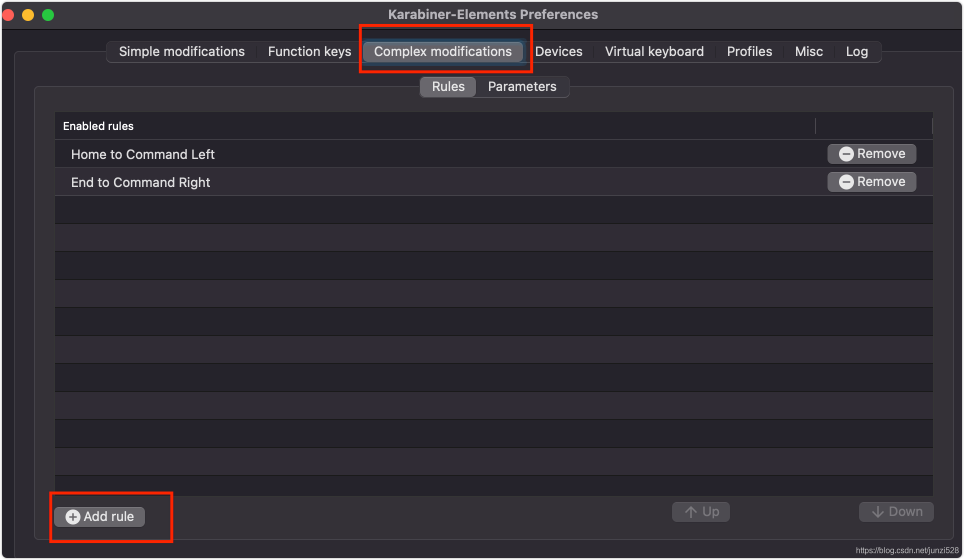This screenshot has height=560, width=964.
Task: Select the Home to Command Left row
Action: click(x=493, y=154)
